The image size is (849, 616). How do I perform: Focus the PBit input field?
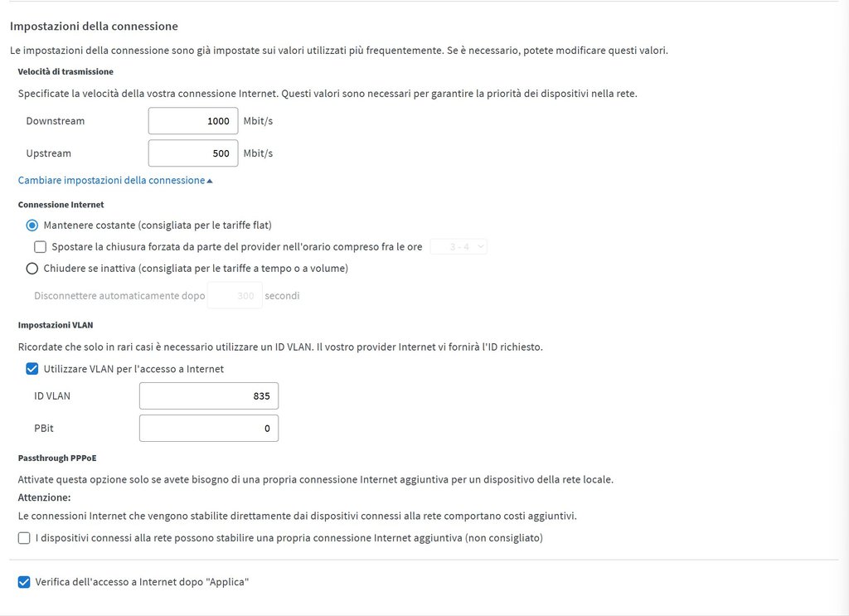[x=208, y=429]
